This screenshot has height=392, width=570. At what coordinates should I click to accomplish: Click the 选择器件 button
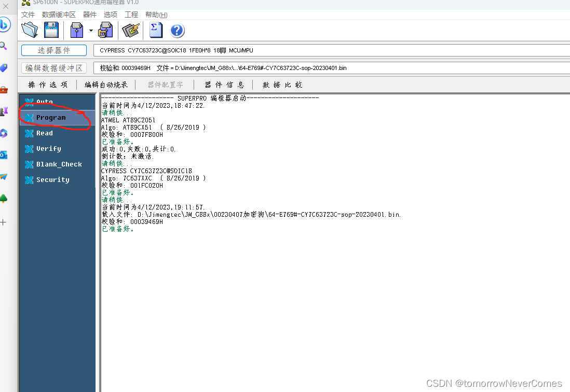pos(54,50)
